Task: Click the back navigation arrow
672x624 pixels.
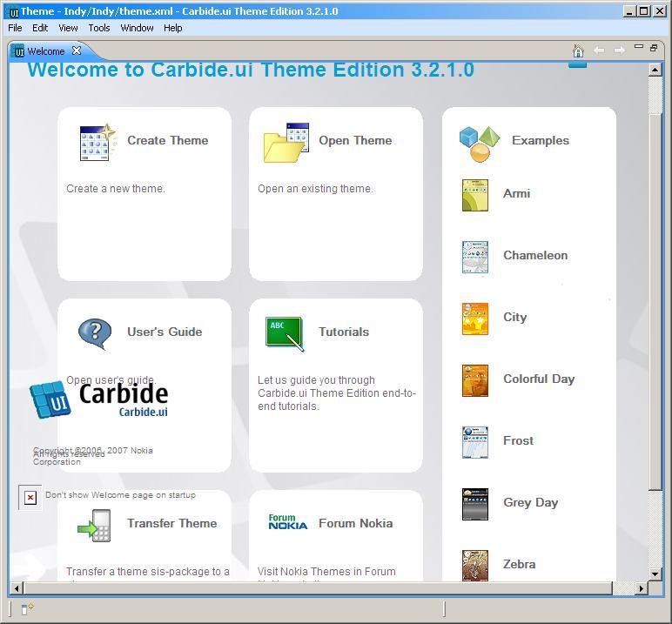Action: tap(599, 50)
